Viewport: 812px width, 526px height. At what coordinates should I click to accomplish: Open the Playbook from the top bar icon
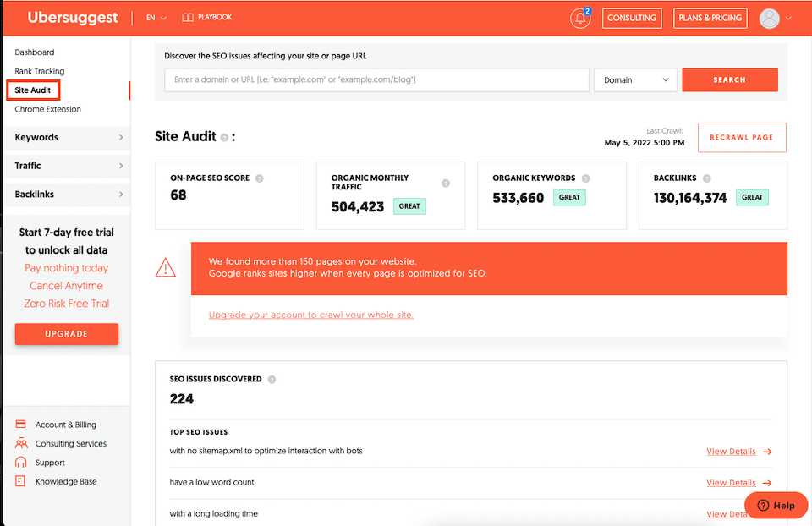[187, 16]
